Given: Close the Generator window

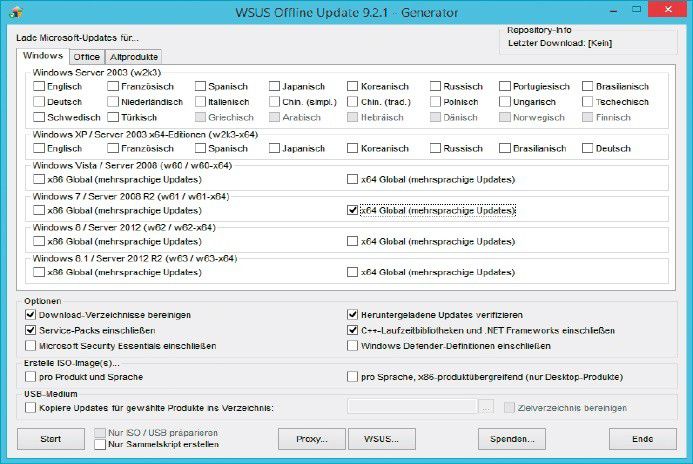Looking at the screenshot, I should pos(667,9).
